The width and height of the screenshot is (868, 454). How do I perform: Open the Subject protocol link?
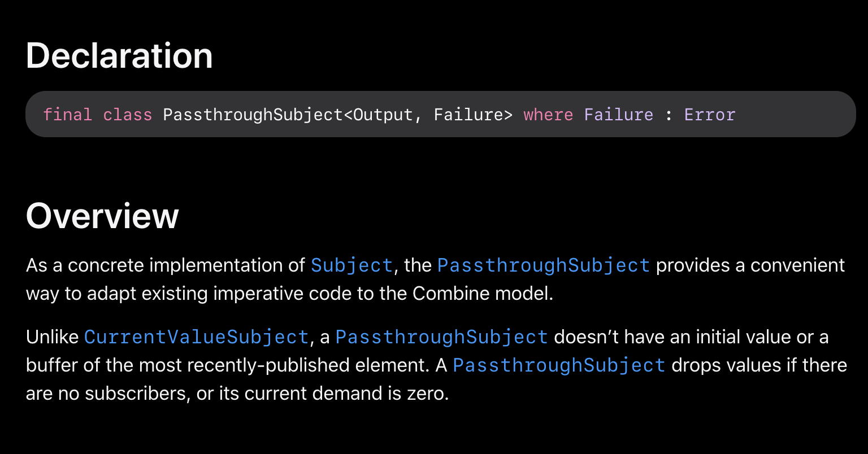click(351, 265)
